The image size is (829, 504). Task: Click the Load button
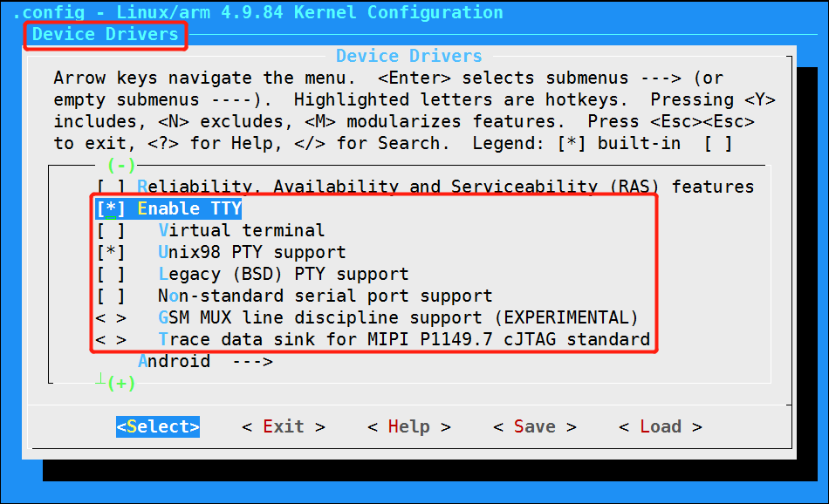[660, 426]
